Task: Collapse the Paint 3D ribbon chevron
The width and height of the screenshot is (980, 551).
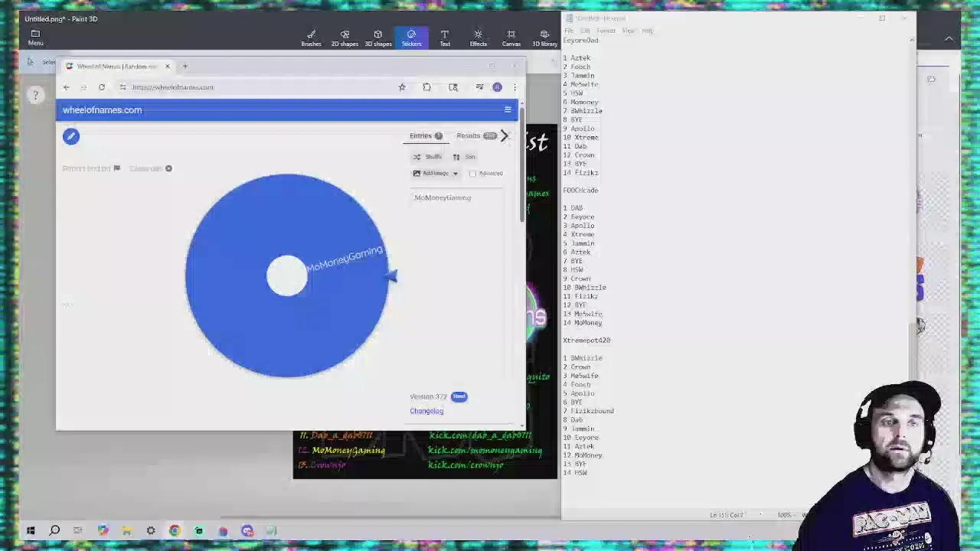Action: 949,39
